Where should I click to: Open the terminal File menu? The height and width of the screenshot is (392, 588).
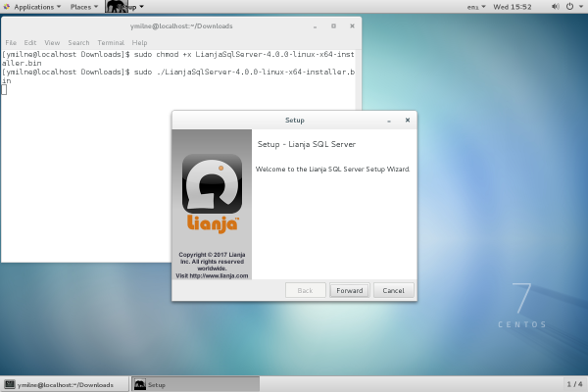pos(11,43)
